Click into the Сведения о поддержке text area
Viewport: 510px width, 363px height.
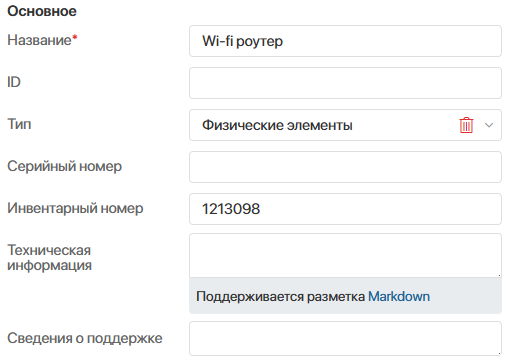345,339
